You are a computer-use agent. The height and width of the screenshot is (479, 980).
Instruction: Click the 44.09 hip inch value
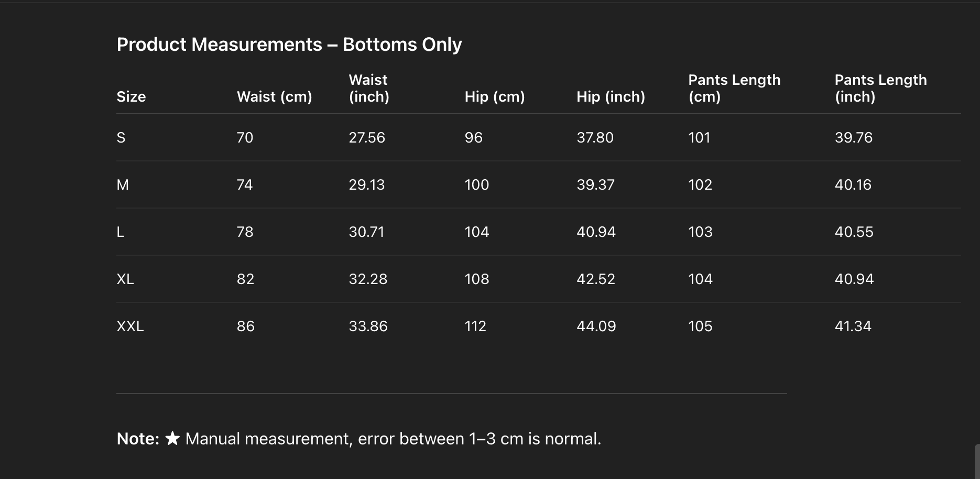click(596, 326)
